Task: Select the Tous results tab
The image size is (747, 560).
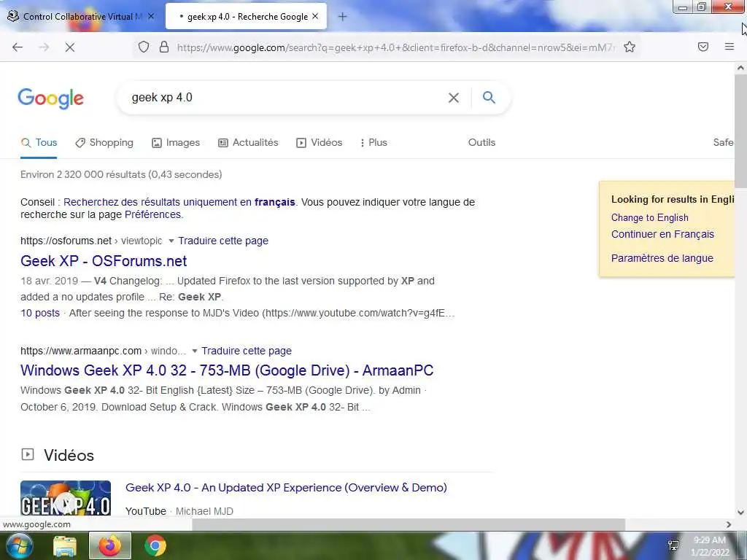Action: tap(39, 142)
